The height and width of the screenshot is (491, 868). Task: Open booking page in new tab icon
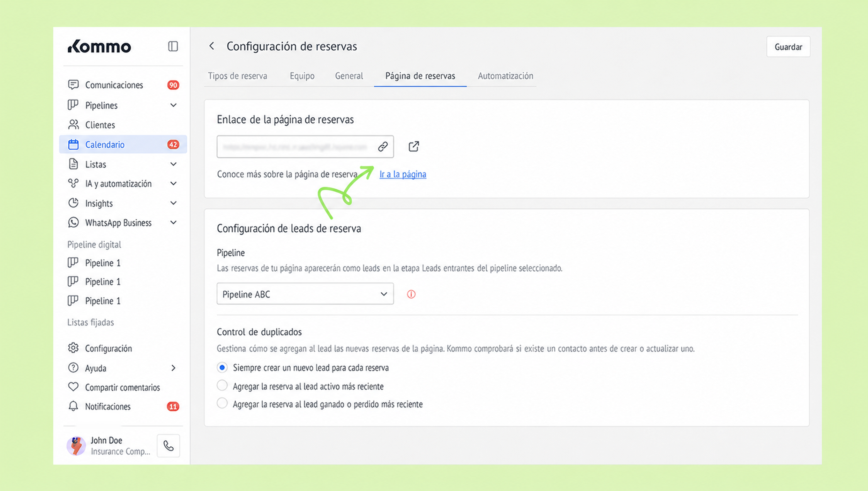414,146
